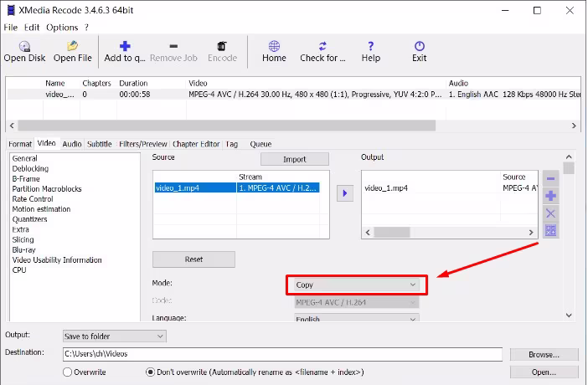
Task: Click the Encode toolbar icon
Action: (222, 46)
